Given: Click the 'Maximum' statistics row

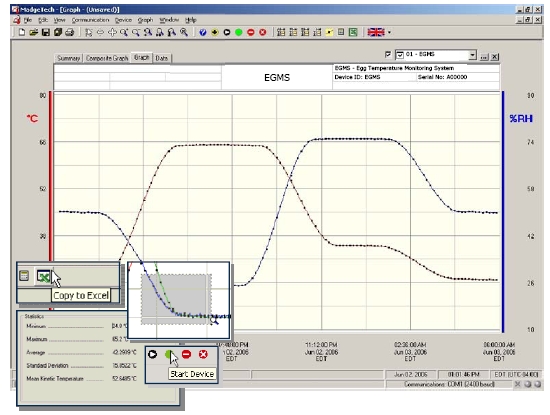Looking at the screenshot, I should tap(76, 339).
